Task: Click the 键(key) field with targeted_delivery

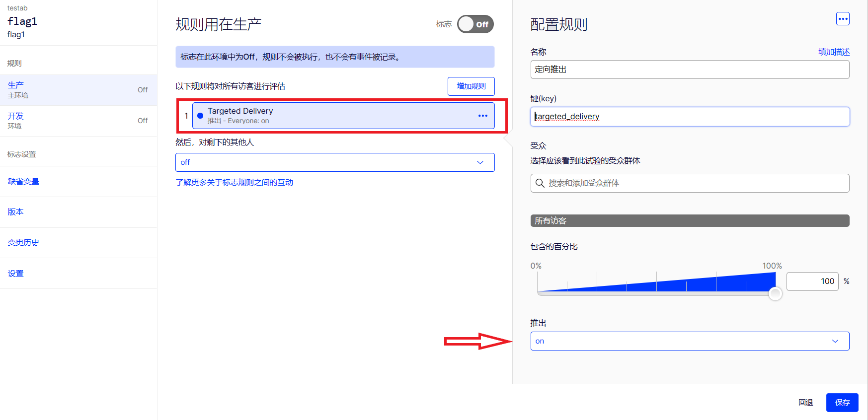Action: (x=690, y=117)
